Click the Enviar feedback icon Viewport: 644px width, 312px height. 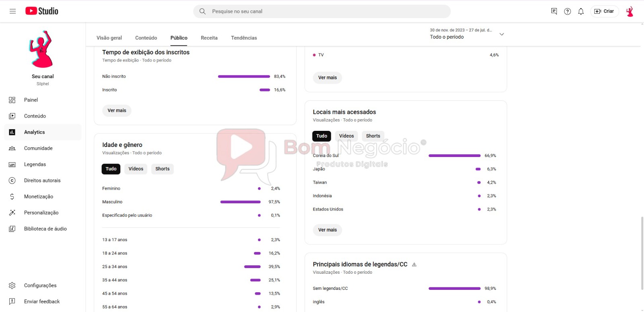tap(12, 302)
